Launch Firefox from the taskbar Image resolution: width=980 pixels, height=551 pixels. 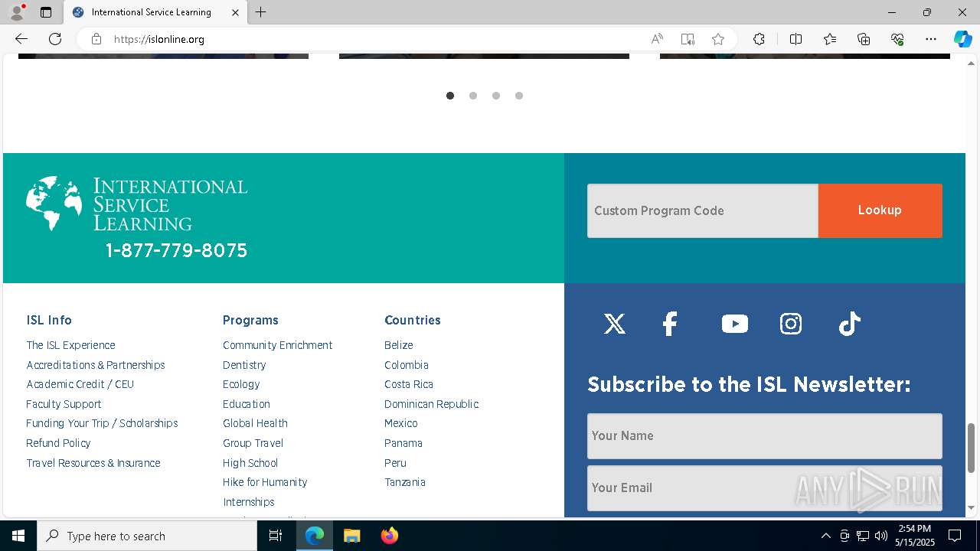[390, 536]
